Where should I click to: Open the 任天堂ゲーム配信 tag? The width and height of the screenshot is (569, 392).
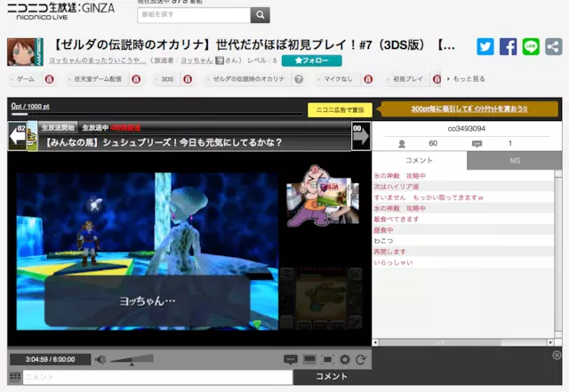98,79
